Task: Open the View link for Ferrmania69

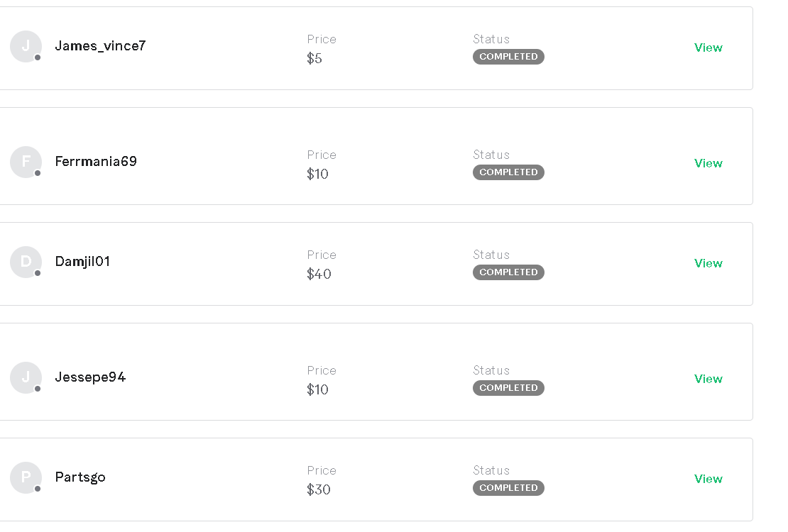Action: point(708,163)
